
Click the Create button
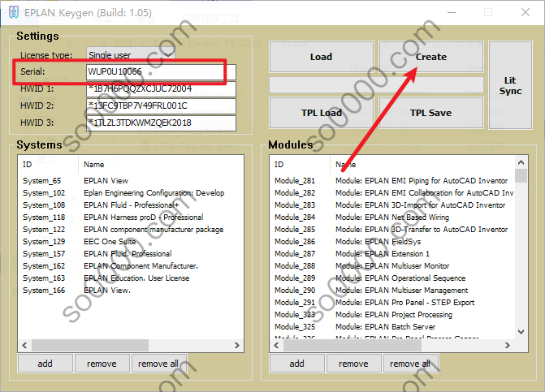pyautogui.click(x=431, y=57)
